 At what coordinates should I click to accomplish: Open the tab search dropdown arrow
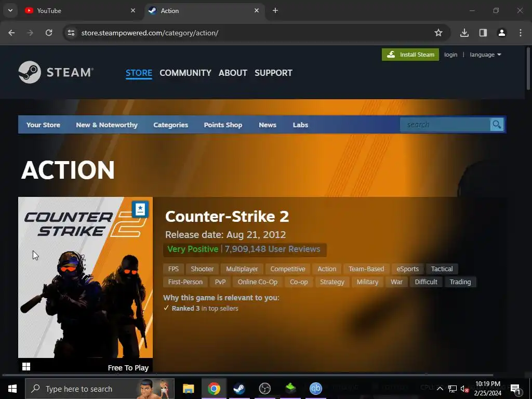click(x=10, y=10)
